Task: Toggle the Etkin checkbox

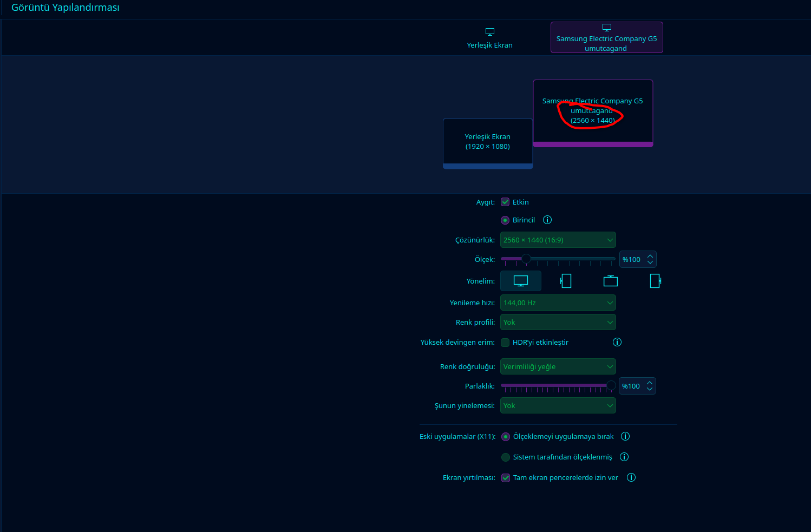Action: (505, 202)
